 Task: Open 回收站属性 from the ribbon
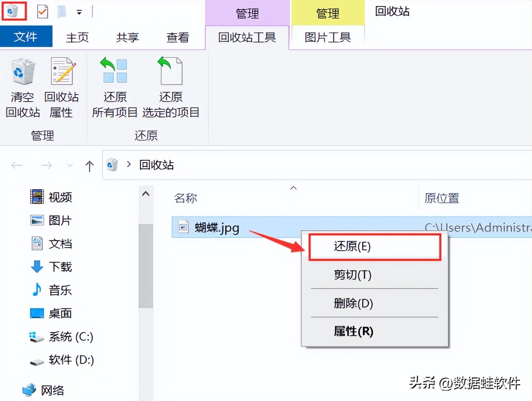coord(61,88)
